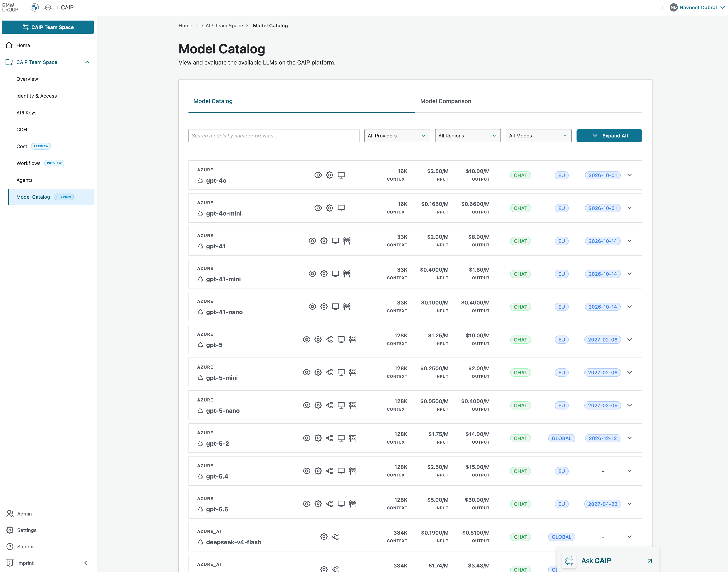
Task: Click the CAIP Team Space switch button
Action: point(47,27)
